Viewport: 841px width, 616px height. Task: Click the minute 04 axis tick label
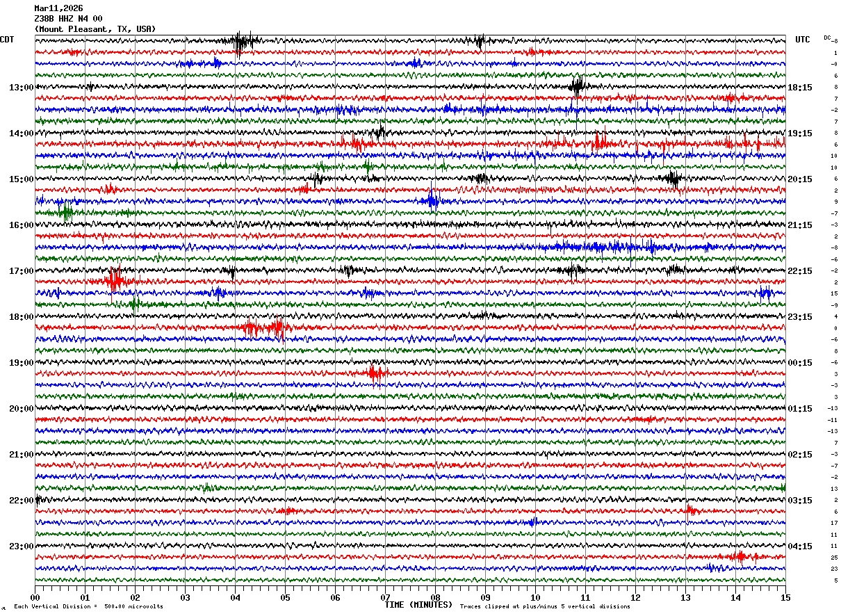[x=235, y=597]
